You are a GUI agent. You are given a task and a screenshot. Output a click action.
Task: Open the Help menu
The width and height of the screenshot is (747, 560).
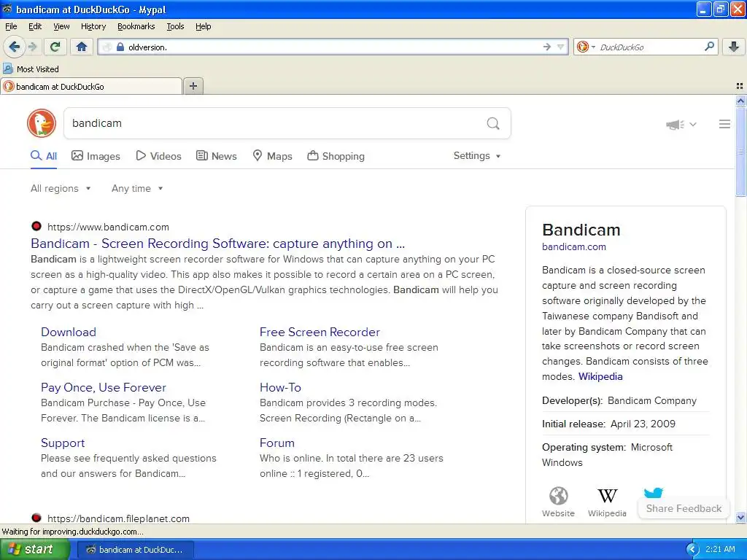click(x=203, y=26)
